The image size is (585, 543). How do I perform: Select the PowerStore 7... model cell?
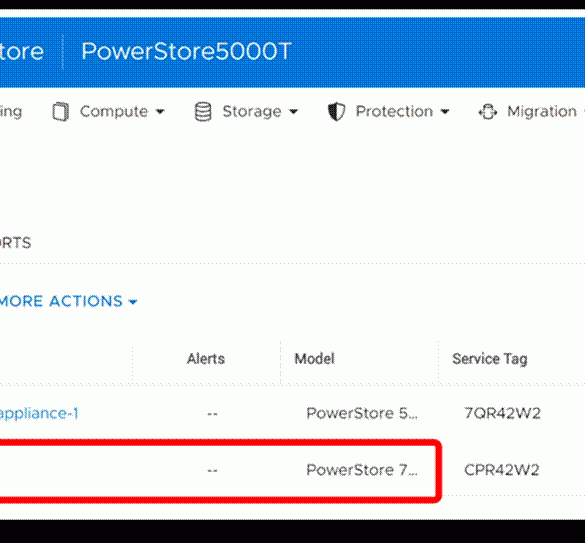362,469
